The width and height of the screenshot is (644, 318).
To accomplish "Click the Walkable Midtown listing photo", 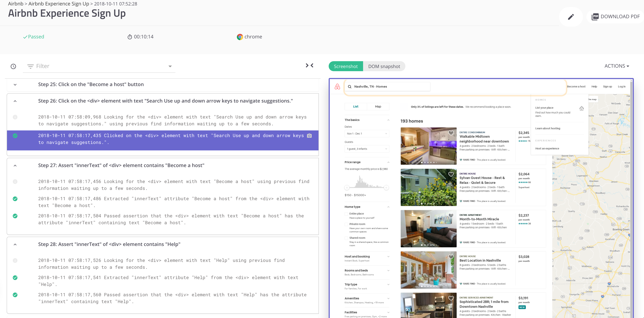I will click(429, 146).
